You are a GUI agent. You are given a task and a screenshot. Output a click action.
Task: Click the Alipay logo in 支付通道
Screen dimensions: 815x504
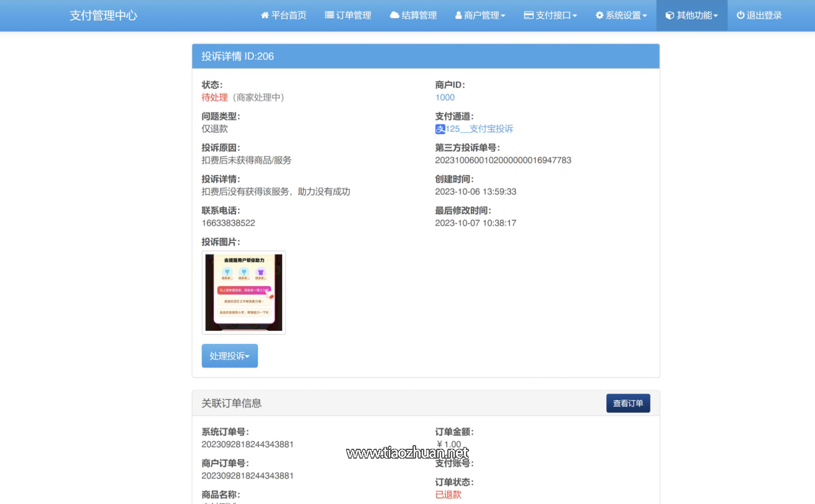(x=440, y=129)
